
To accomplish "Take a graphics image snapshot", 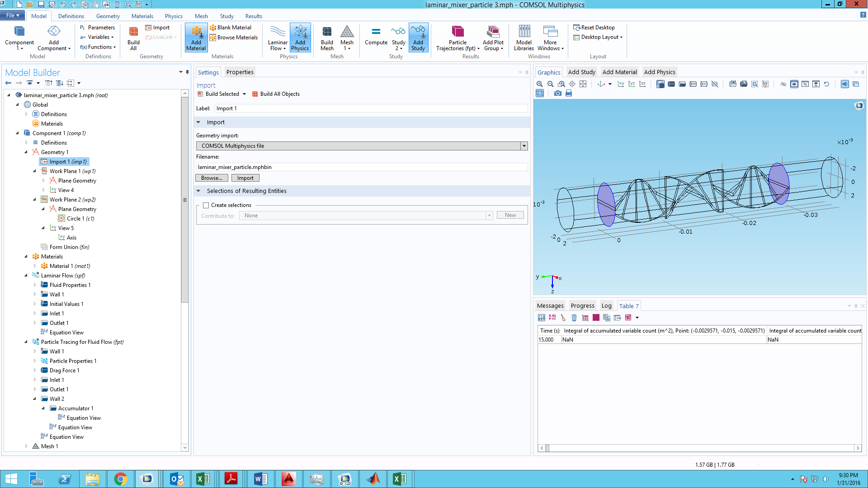I will (557, 94).
